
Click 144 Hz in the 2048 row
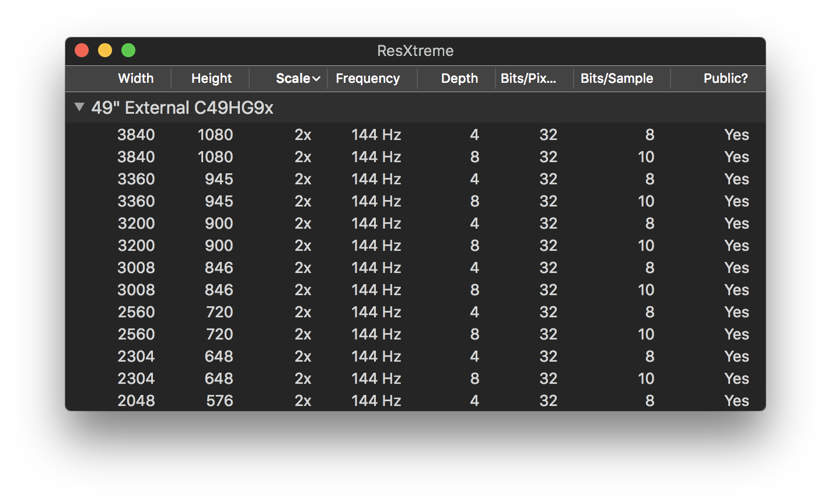tap(376, 401)
